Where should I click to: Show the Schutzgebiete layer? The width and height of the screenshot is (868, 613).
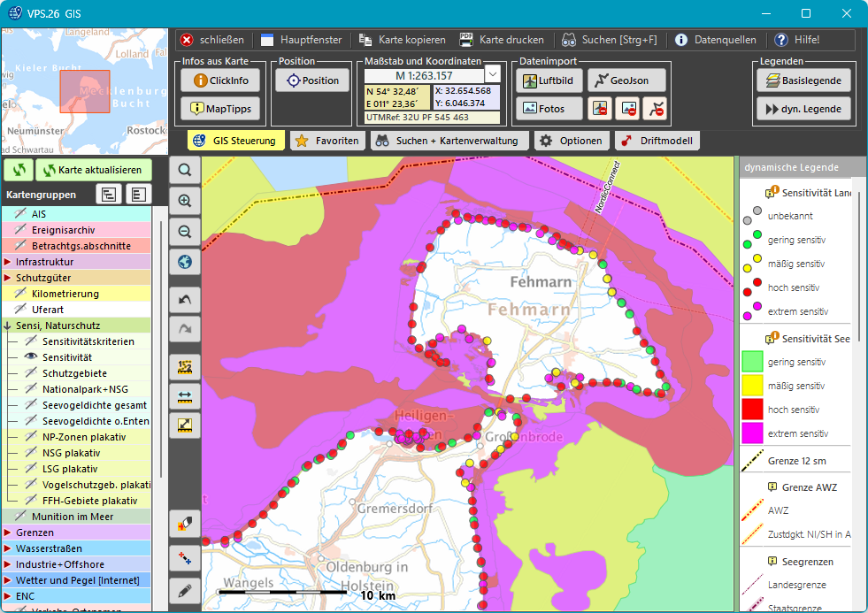pos(31,373)
